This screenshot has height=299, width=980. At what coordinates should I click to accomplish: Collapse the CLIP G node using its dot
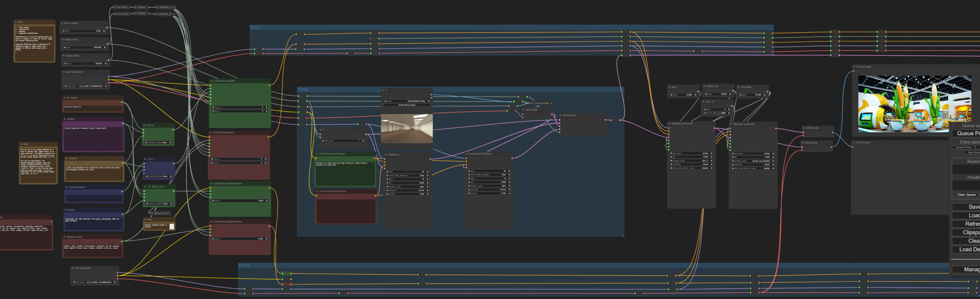145,126
